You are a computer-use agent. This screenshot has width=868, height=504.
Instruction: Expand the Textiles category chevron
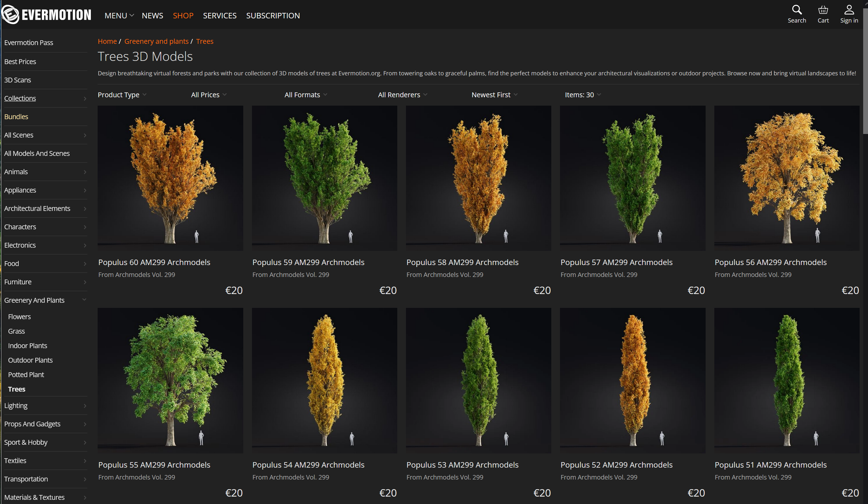tap(85, 461)
